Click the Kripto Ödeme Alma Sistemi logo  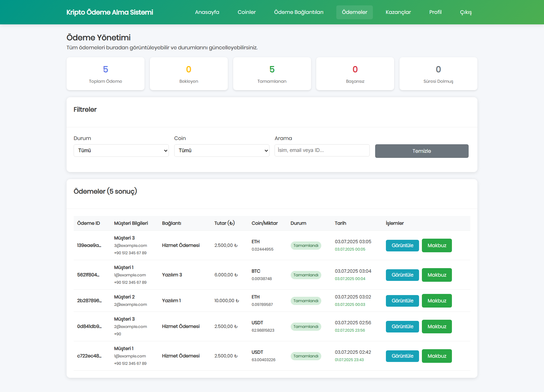click(x=110, y=12)
